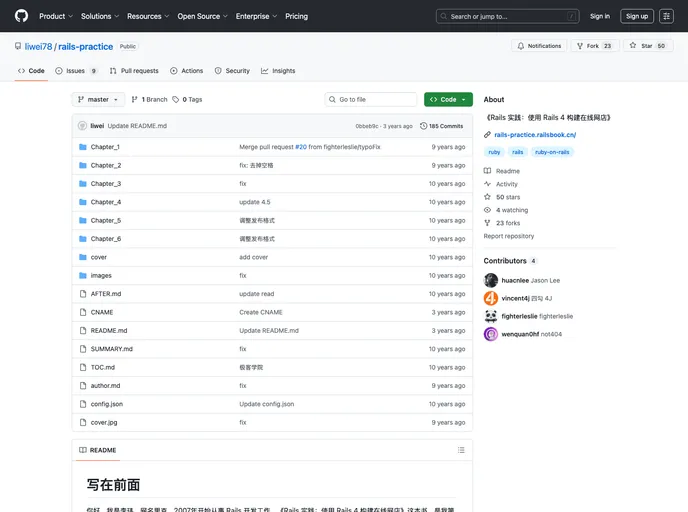Open the cover folder icon
Screen dimensions: 688x512
(x=82, y=257)
